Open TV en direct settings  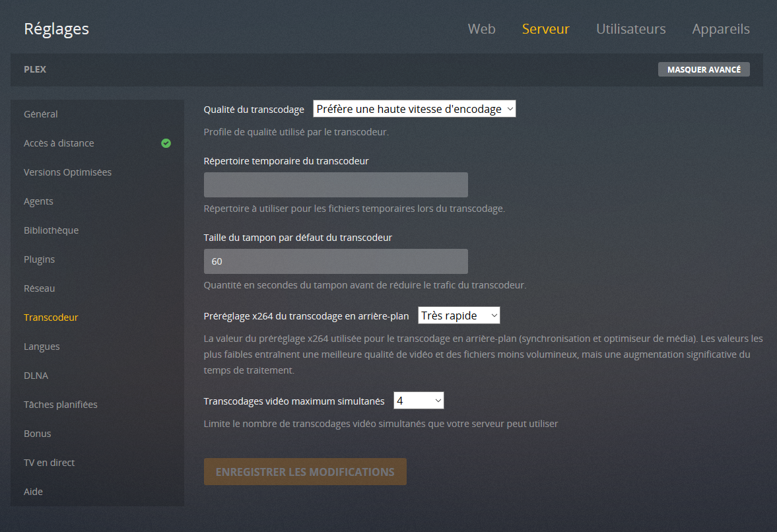(x=49, y=463)
